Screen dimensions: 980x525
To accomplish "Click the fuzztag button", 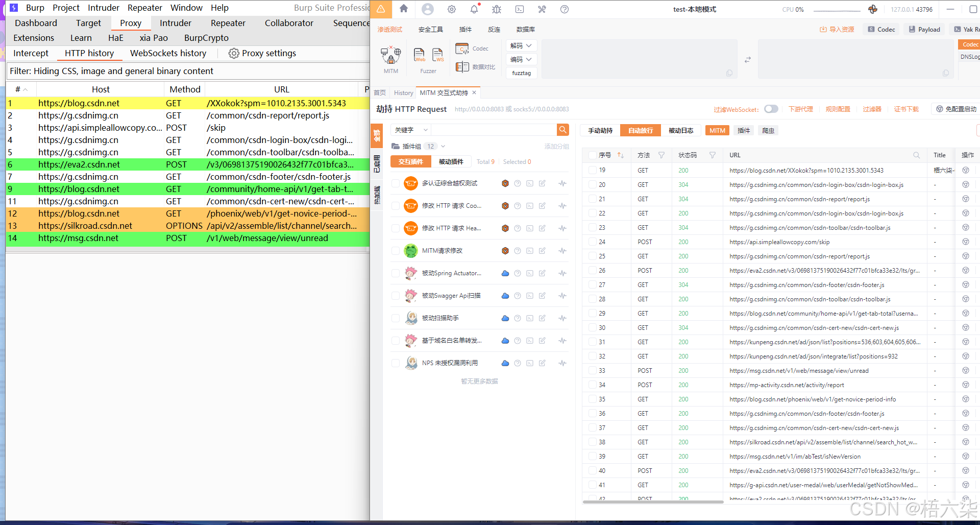I will (521, 73).
